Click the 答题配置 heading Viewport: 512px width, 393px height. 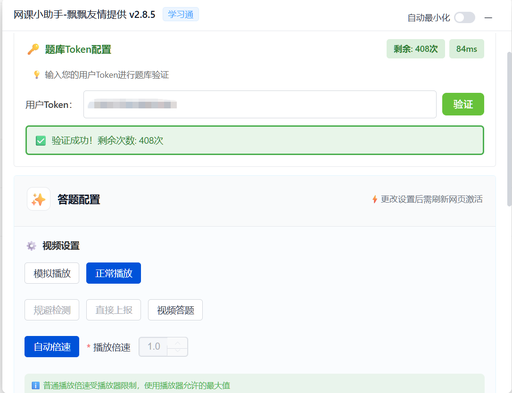pyautogui.click(x=79, y=199)
